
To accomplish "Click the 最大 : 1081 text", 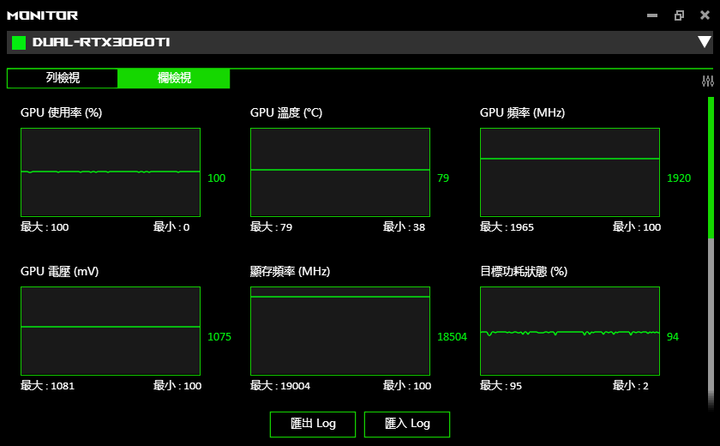I will point(47,386).
